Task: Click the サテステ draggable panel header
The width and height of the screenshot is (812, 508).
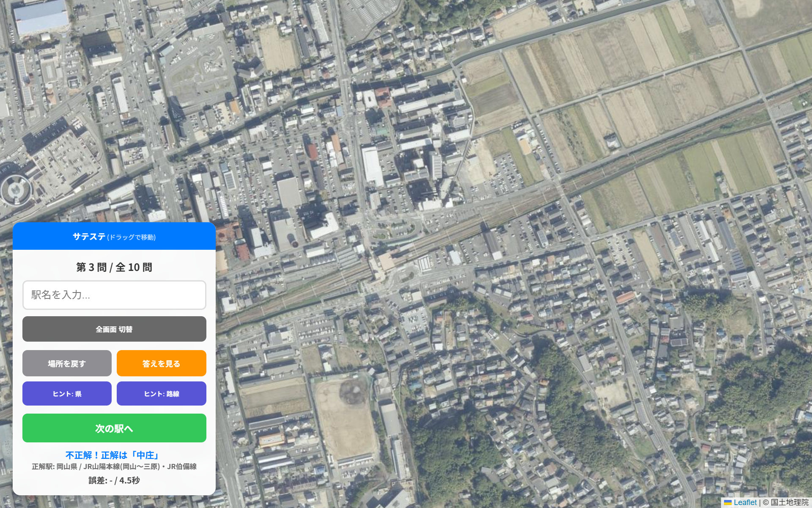Action: 114,236
